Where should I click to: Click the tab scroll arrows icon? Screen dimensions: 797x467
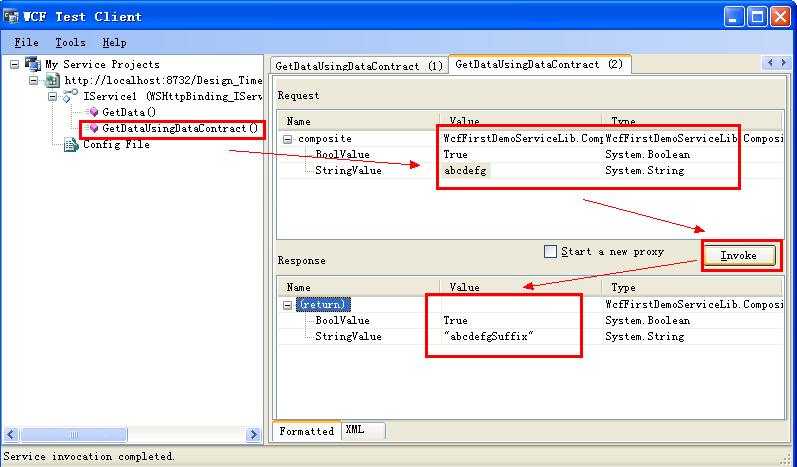click(775, 63)
